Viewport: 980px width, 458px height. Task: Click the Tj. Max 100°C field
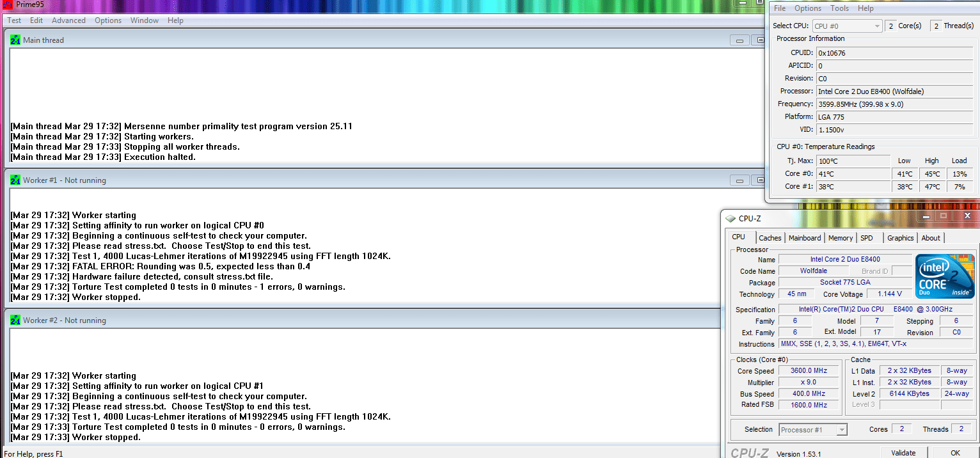pyautogui.click(x=853, y=161)
